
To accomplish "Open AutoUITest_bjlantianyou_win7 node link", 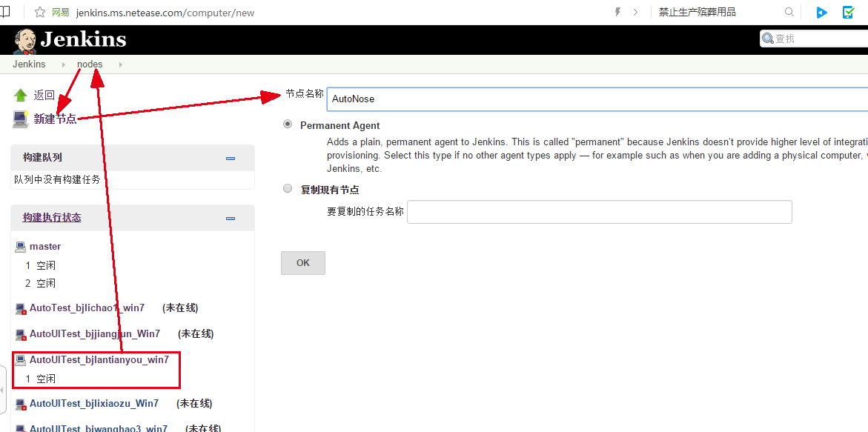I will click(x=99, y=359).
